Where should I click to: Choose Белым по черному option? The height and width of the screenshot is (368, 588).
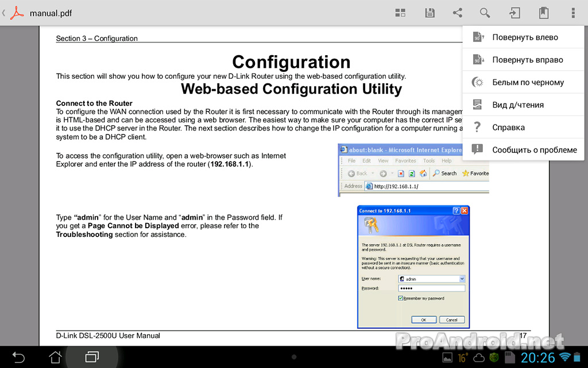click(x=524, y=82)
